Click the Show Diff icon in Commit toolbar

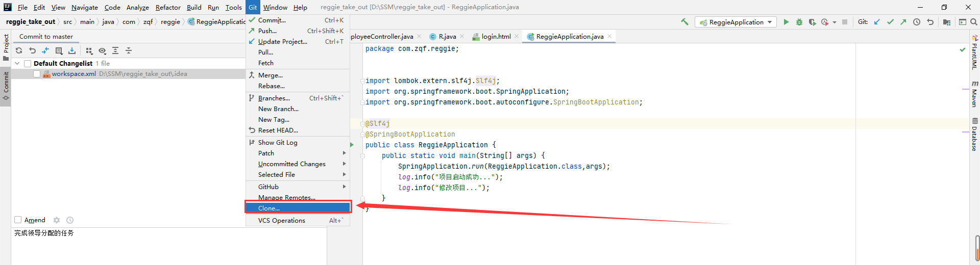click(x=45, y=50)
